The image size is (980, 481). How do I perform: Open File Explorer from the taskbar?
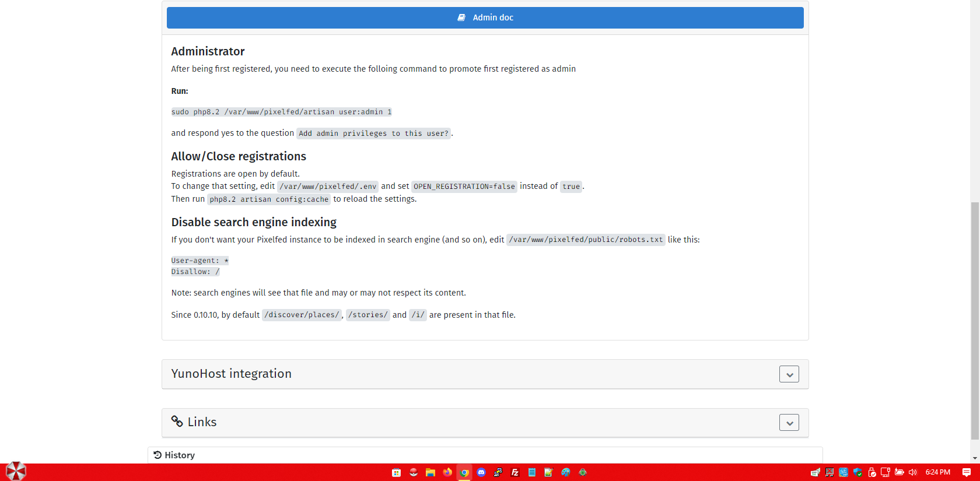pos(430,472)
